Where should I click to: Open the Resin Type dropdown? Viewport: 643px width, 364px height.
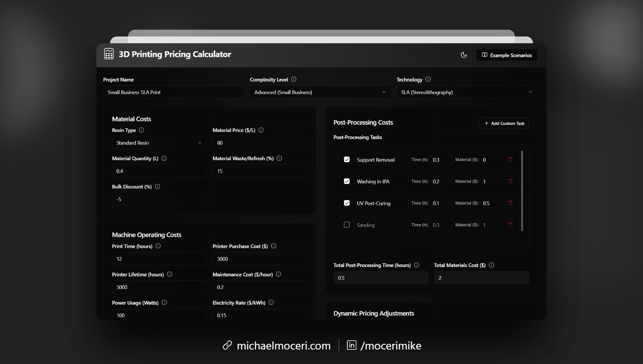pyautogui.click(x=159, y=143)
